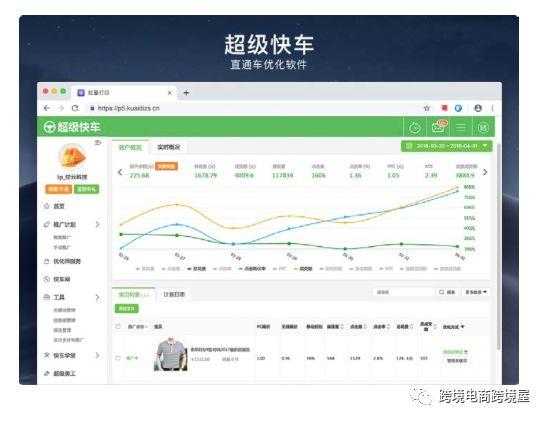Collapse sidebar using icon above avatar
The height and width of the screenshot is (421, 547).
98,142
